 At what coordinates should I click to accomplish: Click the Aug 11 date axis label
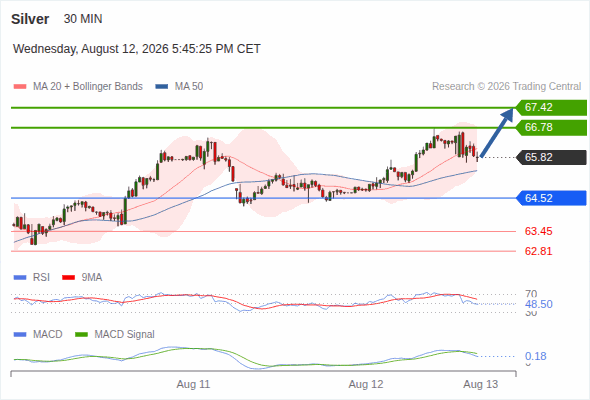[193, 384]
